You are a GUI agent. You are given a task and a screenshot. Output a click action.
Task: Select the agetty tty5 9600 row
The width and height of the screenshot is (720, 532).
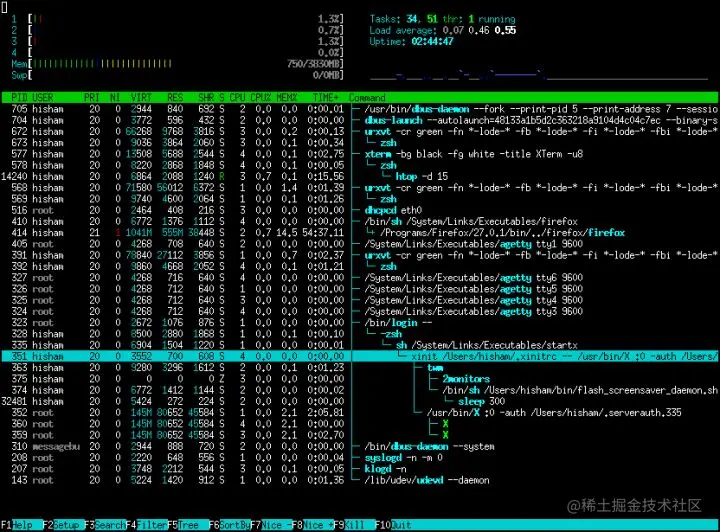[x=360, y=289]
